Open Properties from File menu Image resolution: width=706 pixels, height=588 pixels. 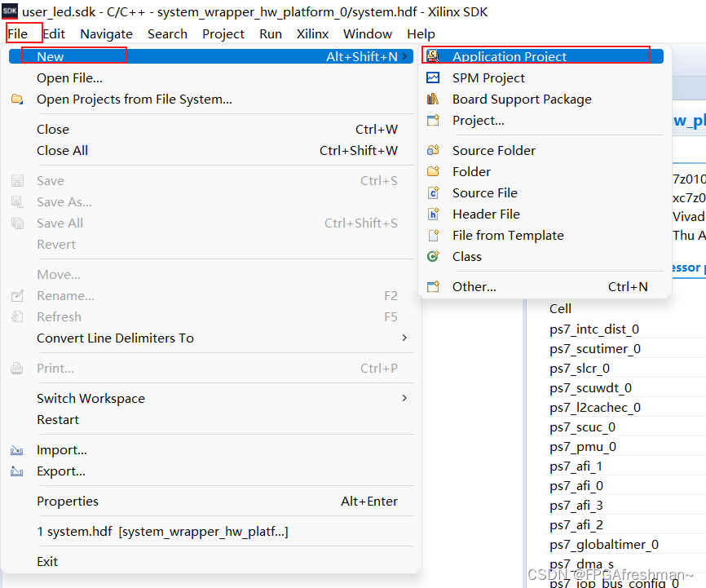pos(210,501)
